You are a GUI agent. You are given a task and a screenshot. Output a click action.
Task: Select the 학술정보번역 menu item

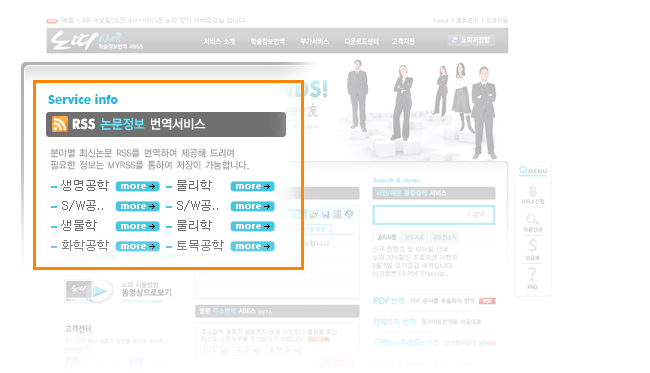coord(267,41)
